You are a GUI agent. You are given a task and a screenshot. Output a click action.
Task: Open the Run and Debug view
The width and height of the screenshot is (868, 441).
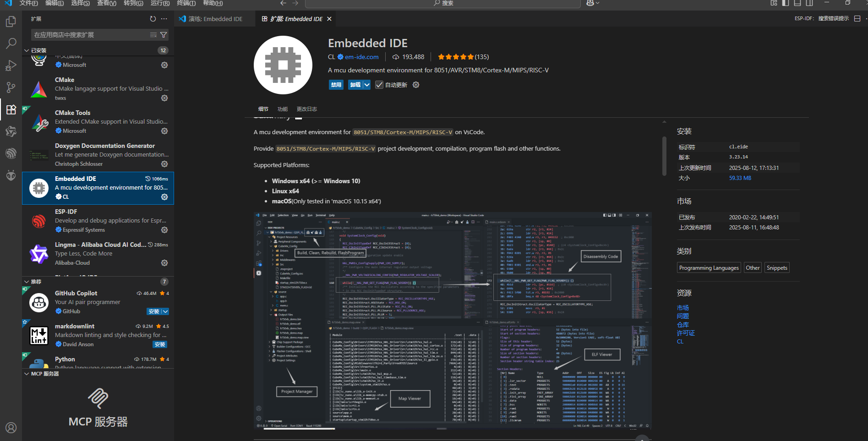tap(11, 65)
